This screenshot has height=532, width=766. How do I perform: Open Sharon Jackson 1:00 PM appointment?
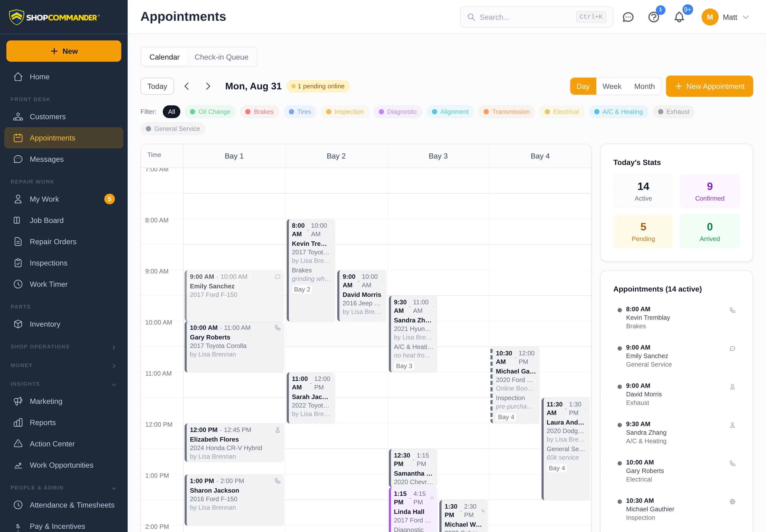click(x=234, y=500)
